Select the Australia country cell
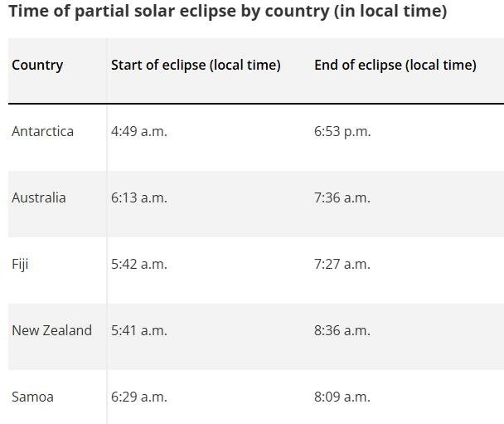Screen dimensions: 504x424 (x=39, y=197)
